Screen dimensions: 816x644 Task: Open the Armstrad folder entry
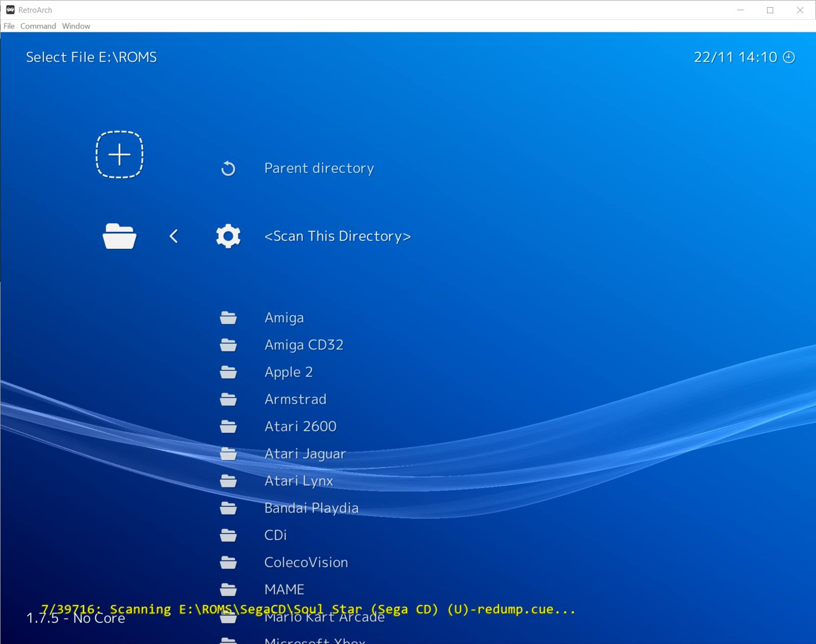coord(295,399)
